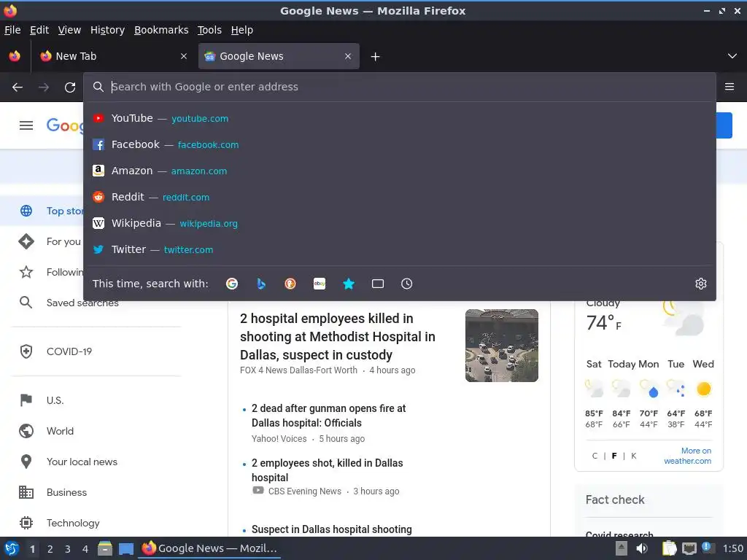The image size is (747, 560).
Task: Select the Facebook suggestion
Action: pos(399,145)
